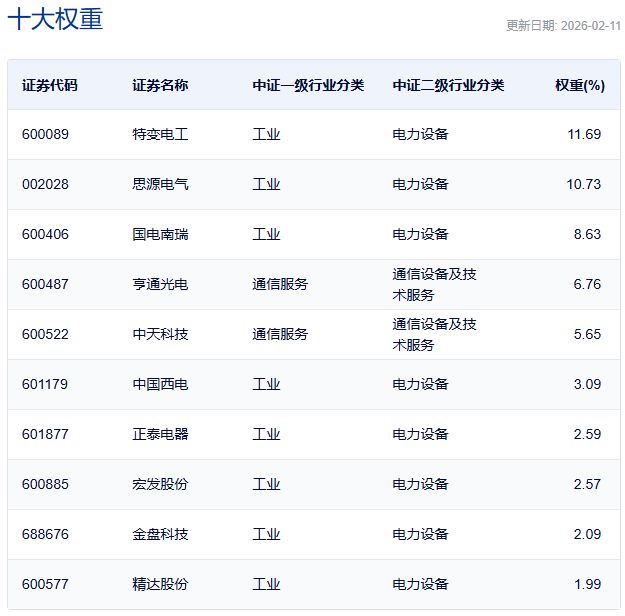625x616 pixels.
Task: Click the 证券名称 column header
Action: [x=160, y=85]
